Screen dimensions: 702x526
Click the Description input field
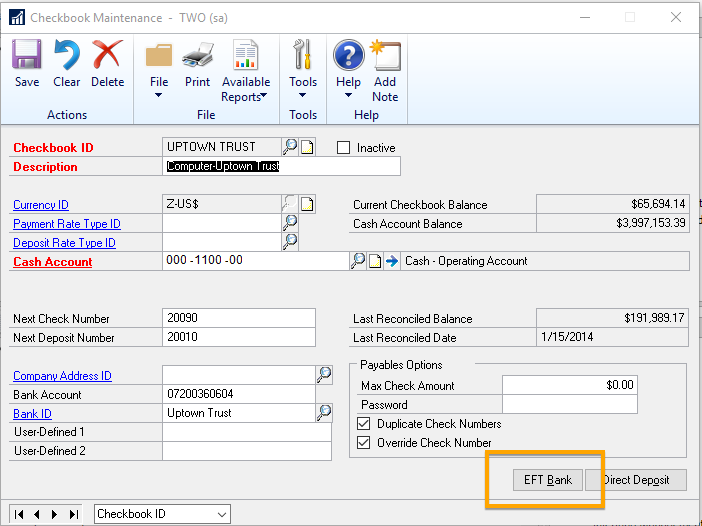coord(282,166)
